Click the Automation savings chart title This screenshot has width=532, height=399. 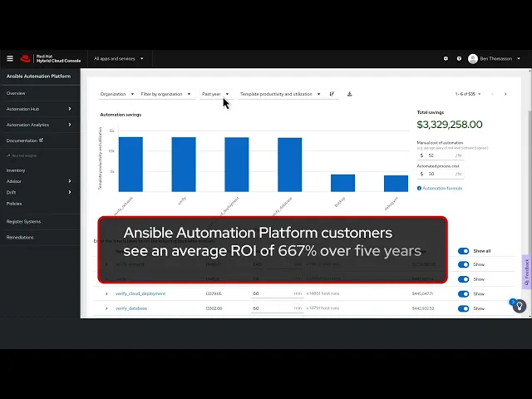point(121,115)
